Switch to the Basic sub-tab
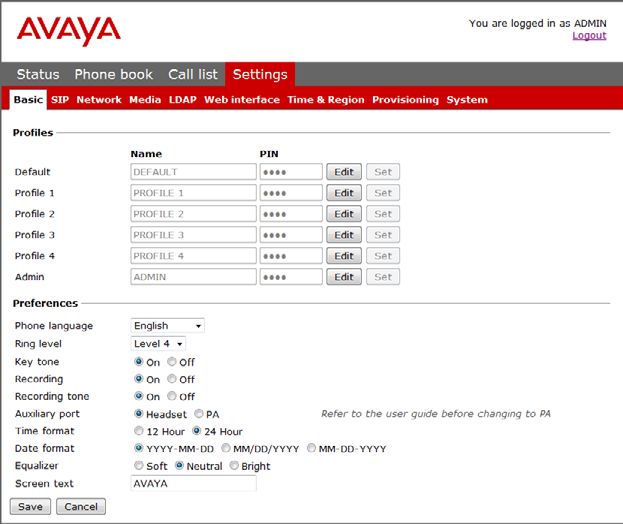The width and height of the screenshot is (623, 524). [x=28, y=99]
